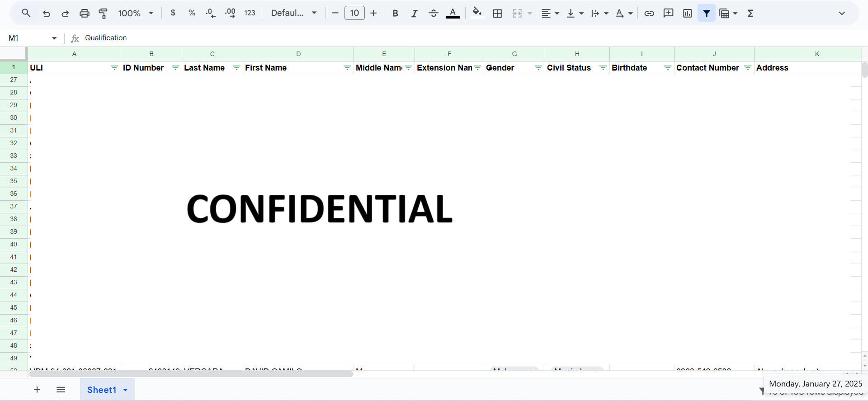Select row 37 header
Screen dimensions: 868x401
click(x=14, y=207)
